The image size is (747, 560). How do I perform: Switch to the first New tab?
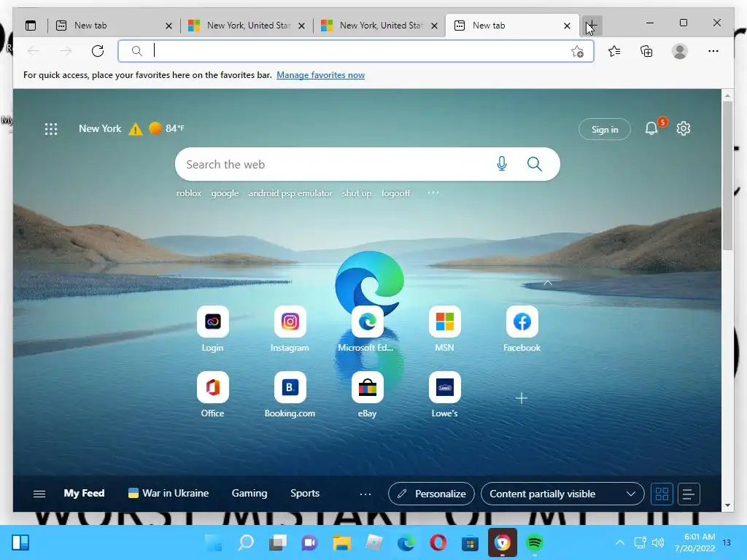(x=112, y=26)
